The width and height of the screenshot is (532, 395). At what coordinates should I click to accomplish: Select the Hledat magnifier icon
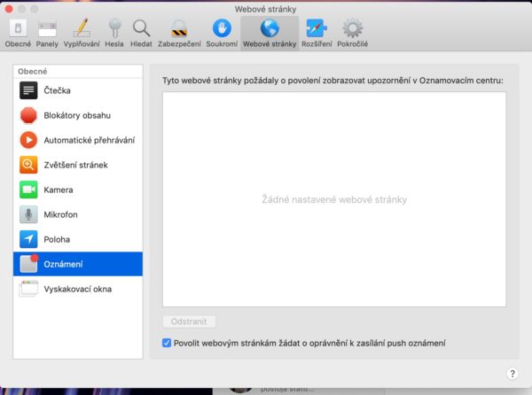(142, 30)
